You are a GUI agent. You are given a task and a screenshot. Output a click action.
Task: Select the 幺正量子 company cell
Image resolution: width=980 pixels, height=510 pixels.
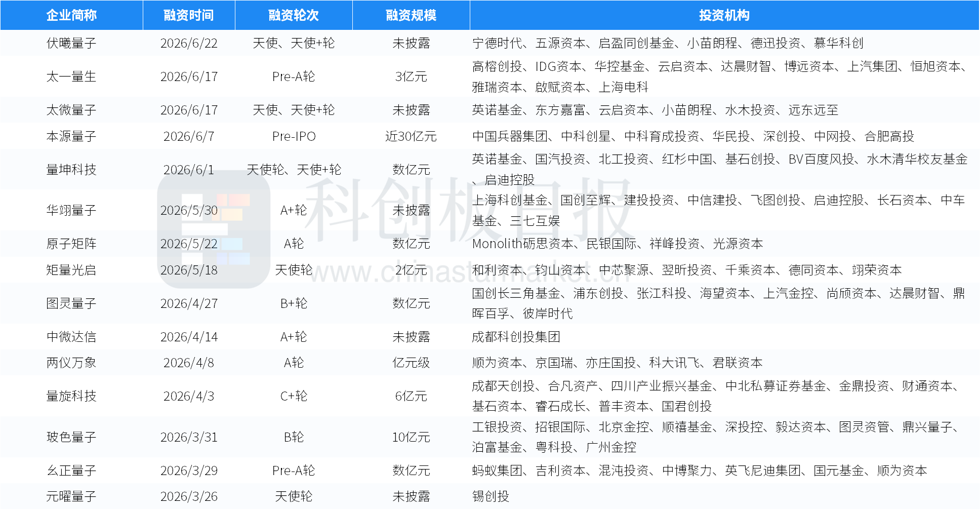[x=71, y=470]
